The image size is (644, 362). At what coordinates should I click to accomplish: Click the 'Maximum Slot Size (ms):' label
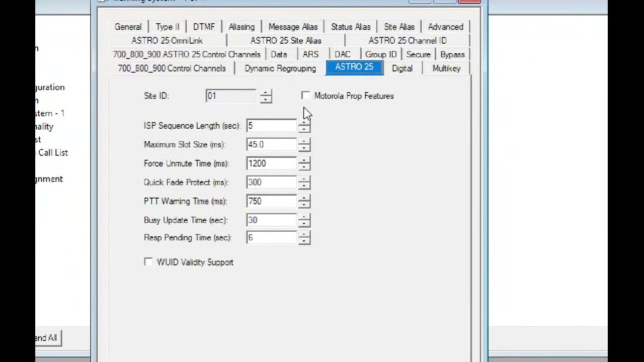[x=185, y=144]
